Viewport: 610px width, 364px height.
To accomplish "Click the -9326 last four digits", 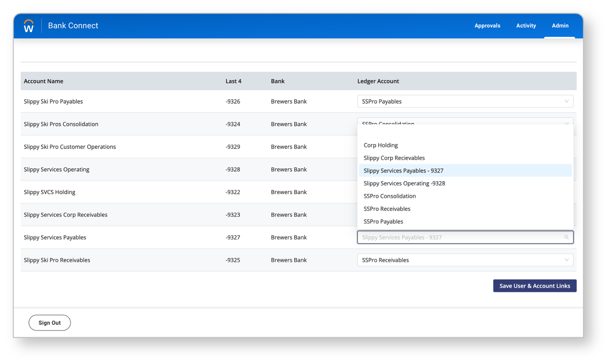I will coord(233,101).
